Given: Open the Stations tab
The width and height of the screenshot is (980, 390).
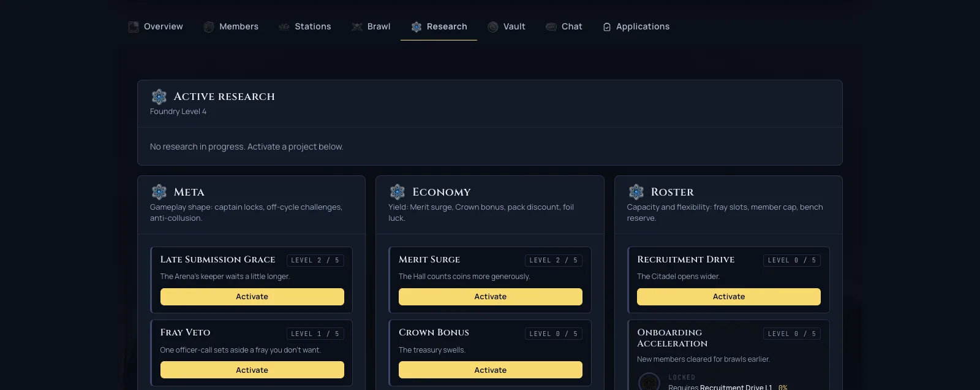Looking at the screenshot, I should [305, 27].
